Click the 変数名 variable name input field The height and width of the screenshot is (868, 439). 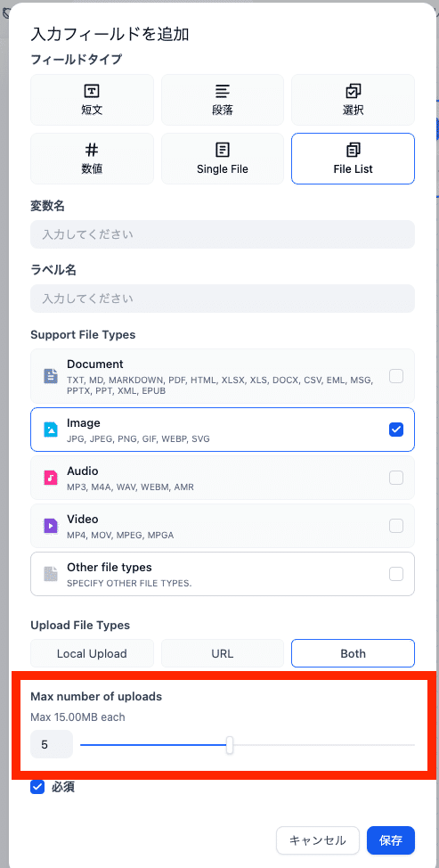(223, 234)
